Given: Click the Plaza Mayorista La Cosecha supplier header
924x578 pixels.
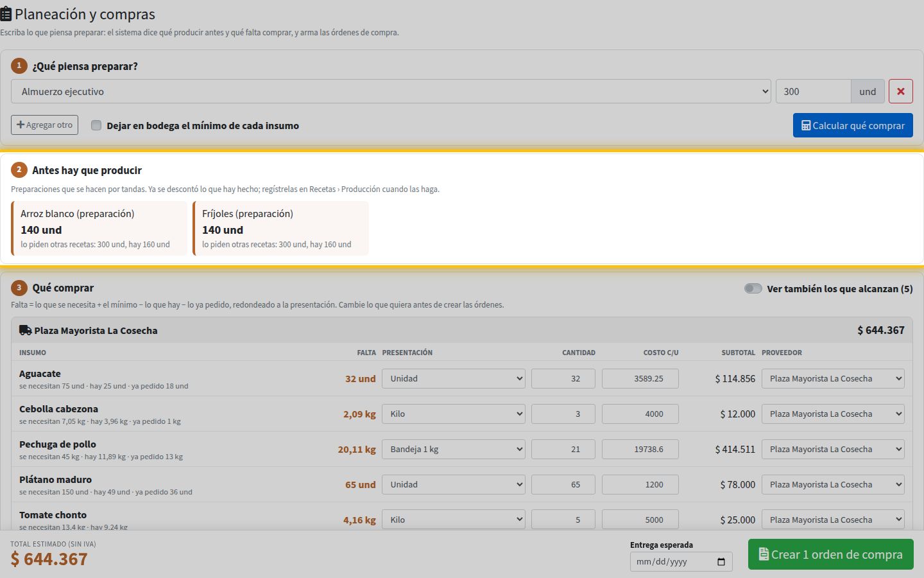Looking at the screenshot, I should [x=461, y=330].
